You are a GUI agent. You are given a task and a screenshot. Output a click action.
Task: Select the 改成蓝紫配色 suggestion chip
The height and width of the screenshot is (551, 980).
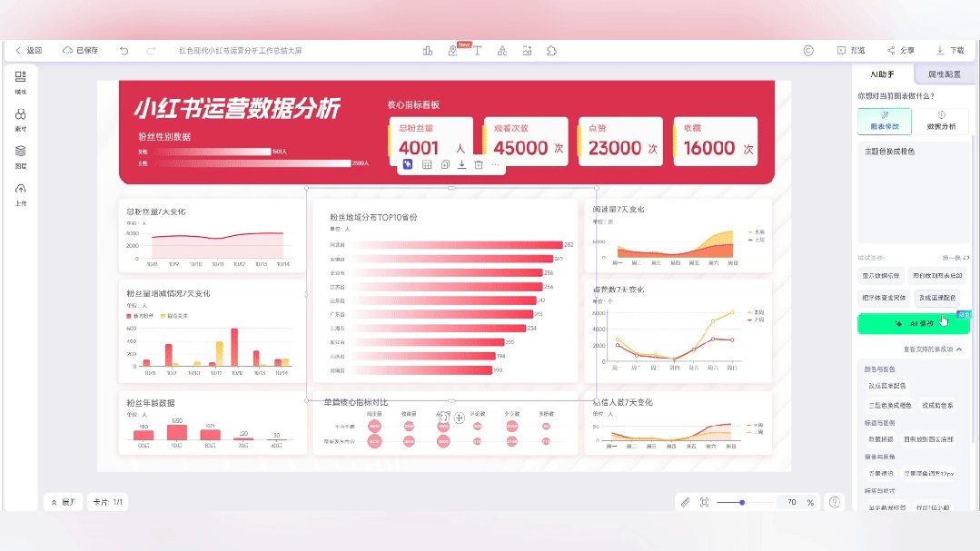pos(937,298)
